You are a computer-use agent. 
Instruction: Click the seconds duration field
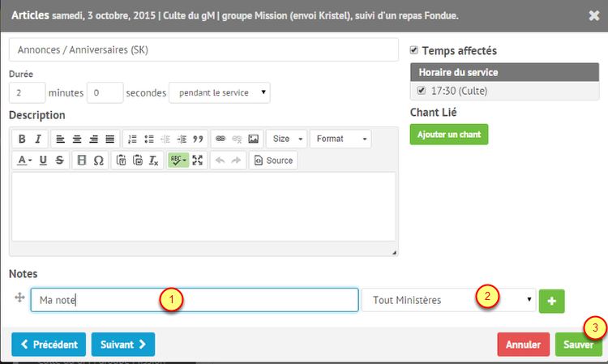pyautogui.click(x=105, y=92)
